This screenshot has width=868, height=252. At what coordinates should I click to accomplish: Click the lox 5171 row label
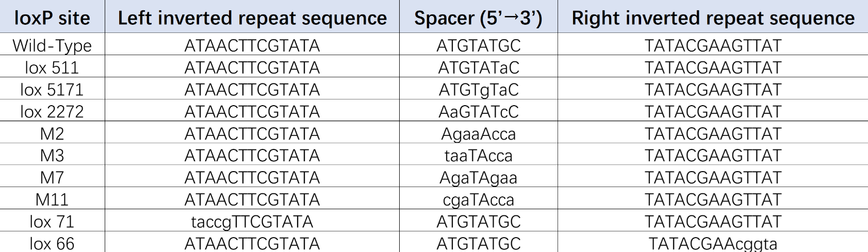coord(52,90)
